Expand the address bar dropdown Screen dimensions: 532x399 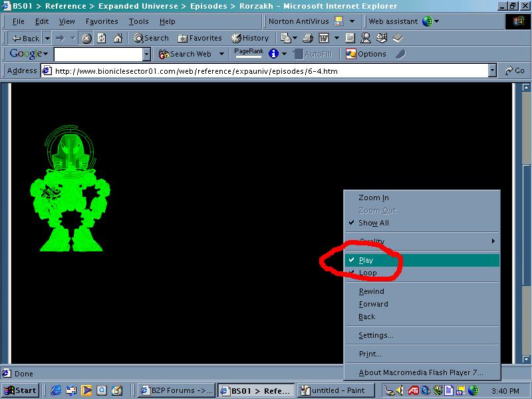point(492,70)
